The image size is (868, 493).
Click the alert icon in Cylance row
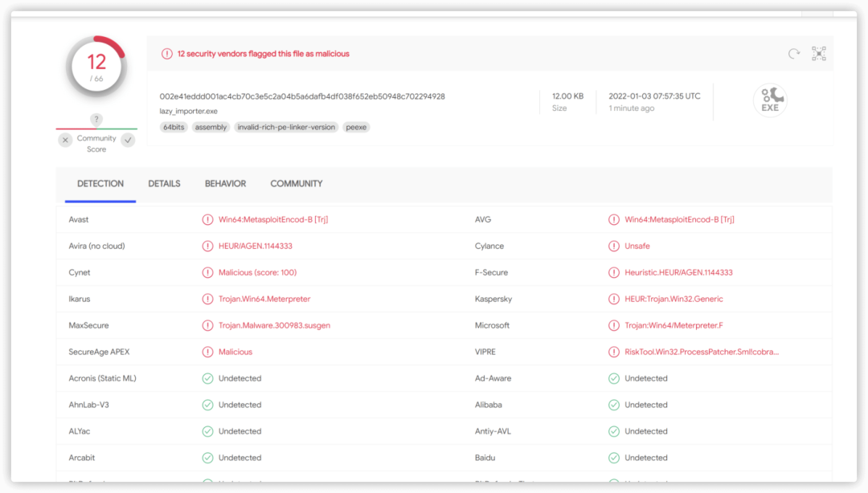pos(614,246)
